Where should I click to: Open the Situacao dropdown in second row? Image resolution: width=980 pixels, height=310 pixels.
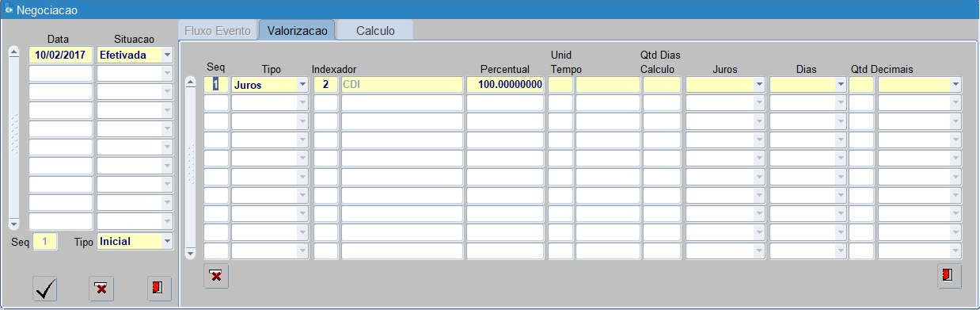pyautogui.click(x=166, y=74)
